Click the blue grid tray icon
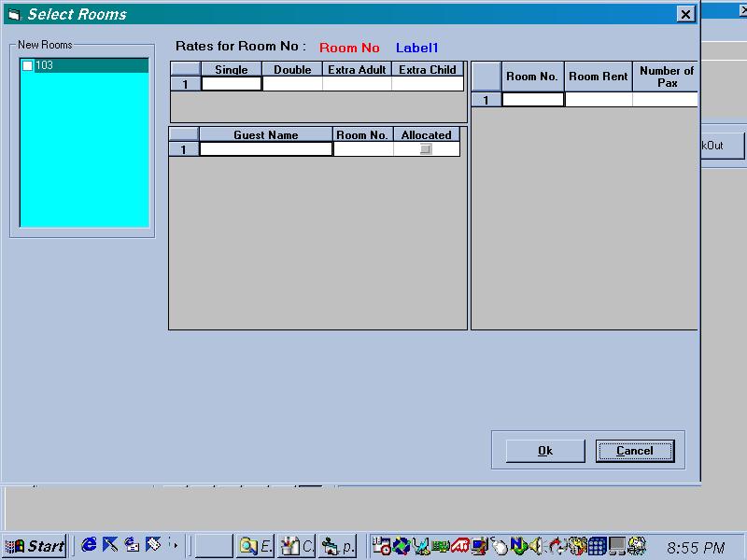The image size is (747, 560). click(597, 546)
